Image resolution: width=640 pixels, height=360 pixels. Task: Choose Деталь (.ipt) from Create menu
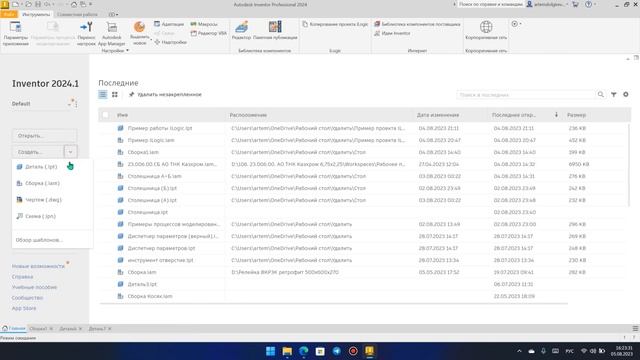[41, 167]
